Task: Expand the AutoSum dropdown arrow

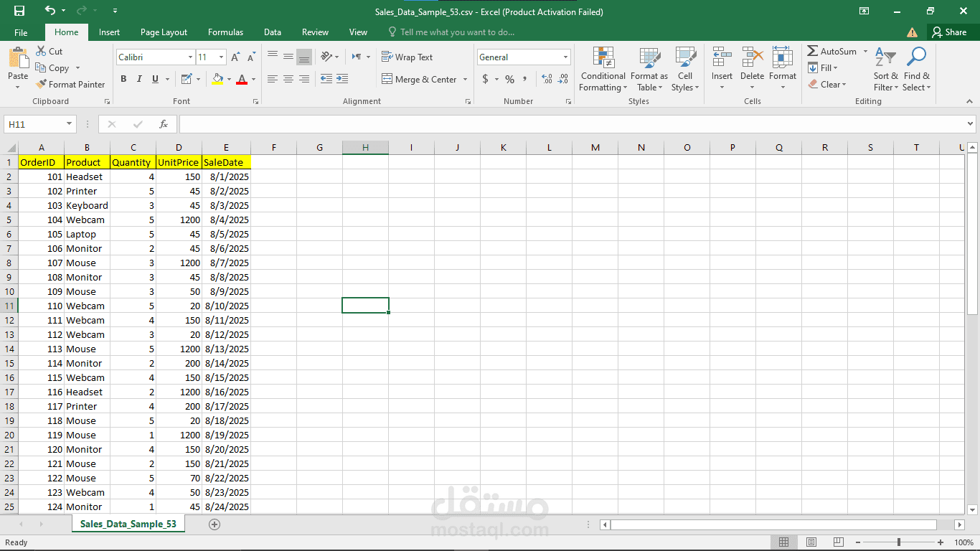Action: pos(864,51)
